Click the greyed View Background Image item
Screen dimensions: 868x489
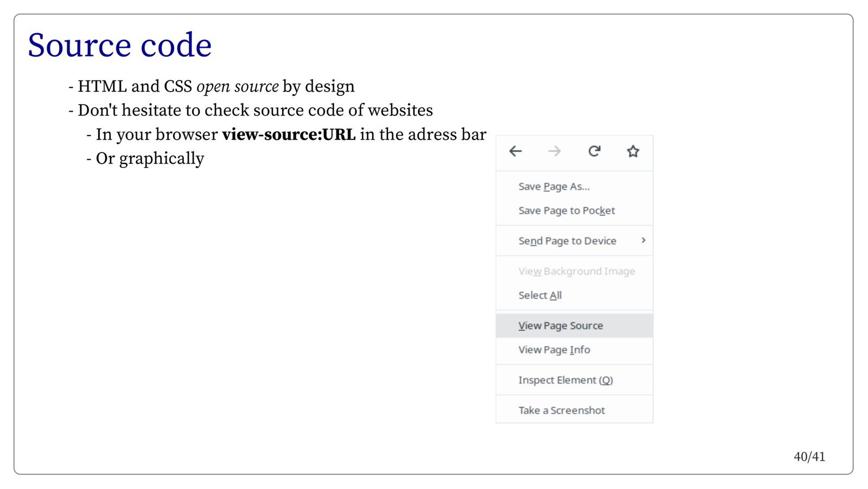pos(576,271)
